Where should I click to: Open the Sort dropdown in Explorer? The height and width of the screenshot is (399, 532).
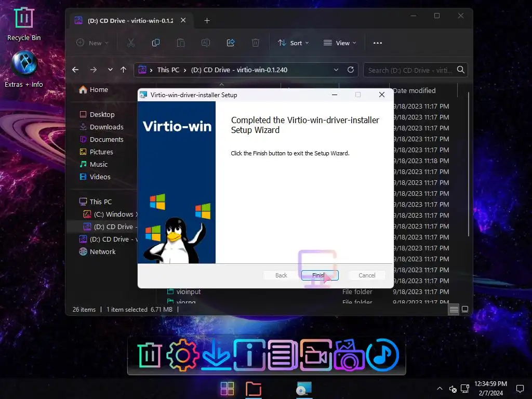[x=293, y=43]
